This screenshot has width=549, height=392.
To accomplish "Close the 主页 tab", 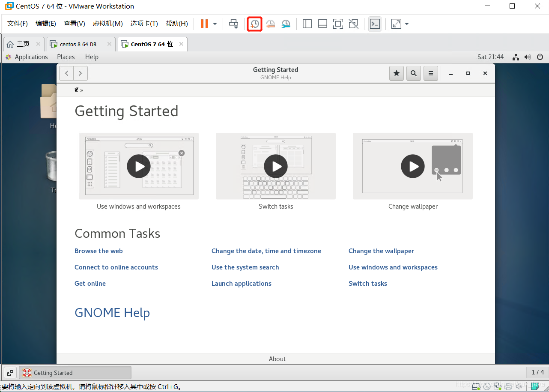I will click(x=38, y=44).
